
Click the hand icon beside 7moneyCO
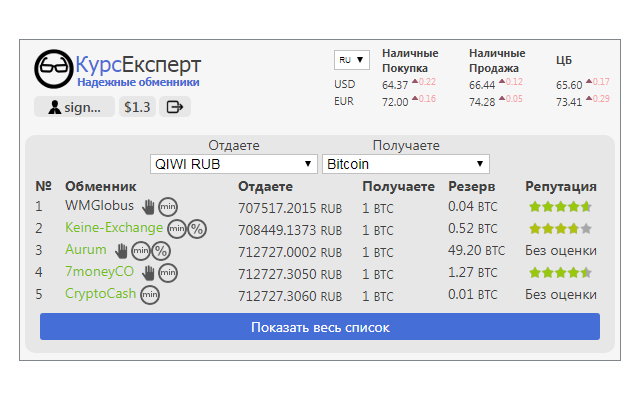pos(149,273)
